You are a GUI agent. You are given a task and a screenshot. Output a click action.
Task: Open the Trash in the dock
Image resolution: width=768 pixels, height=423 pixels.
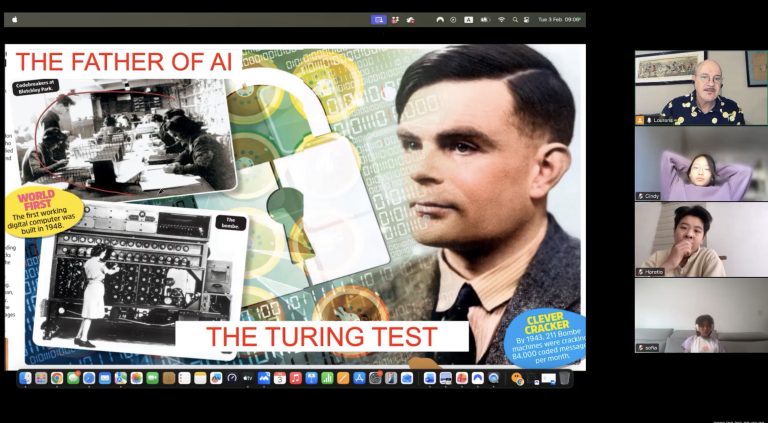pyautogui.click(x=564, y=378)
